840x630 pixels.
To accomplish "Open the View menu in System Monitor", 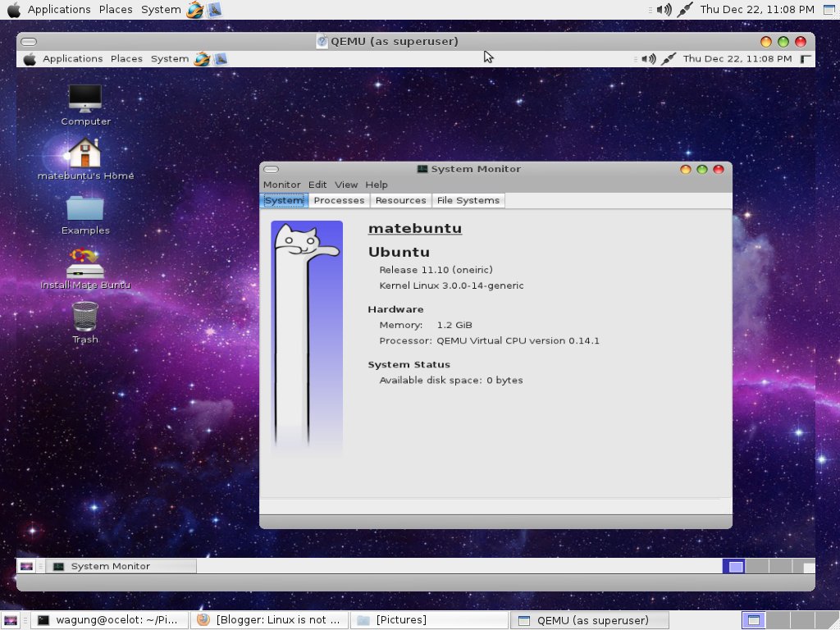I will click(346, 185).
